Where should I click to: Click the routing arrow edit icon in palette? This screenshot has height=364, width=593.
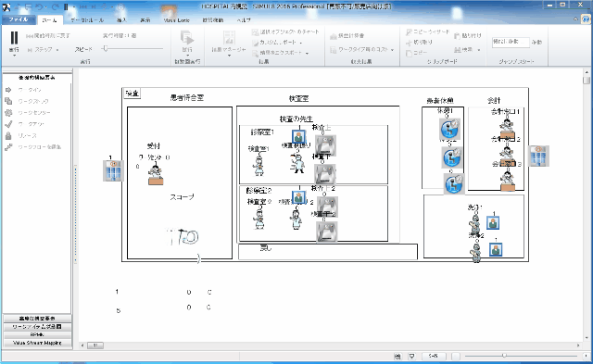[8, 147]
